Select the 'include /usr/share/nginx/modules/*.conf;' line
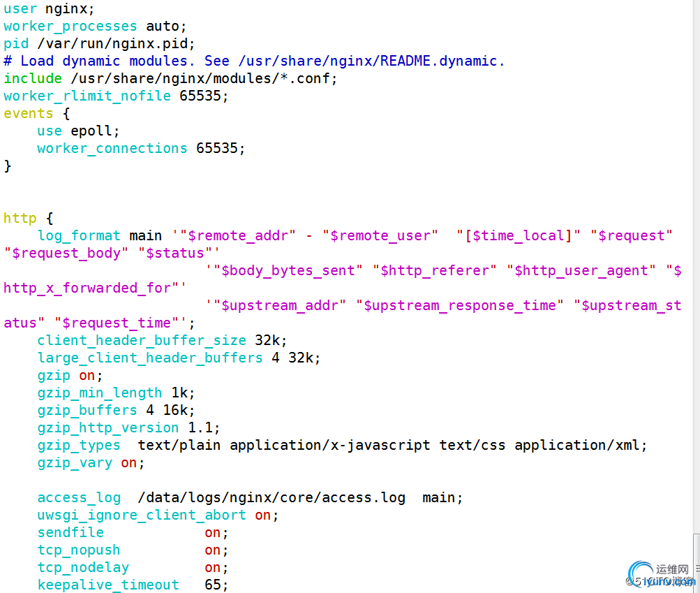 (170, 78)
